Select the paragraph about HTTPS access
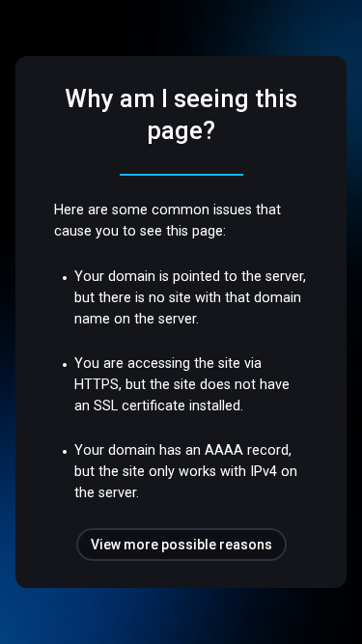This screenshot has width=362, height=644. [x=181, y=384]
